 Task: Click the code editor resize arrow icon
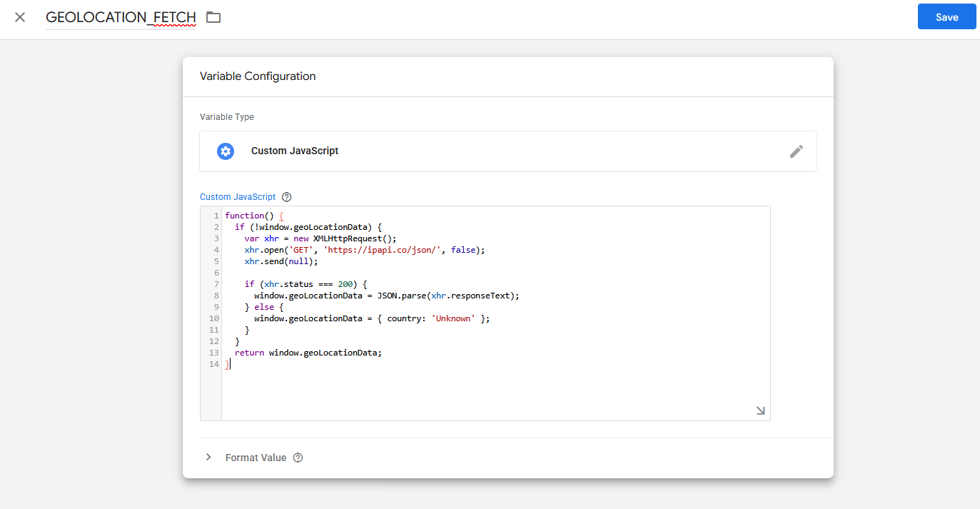(760, 410)
